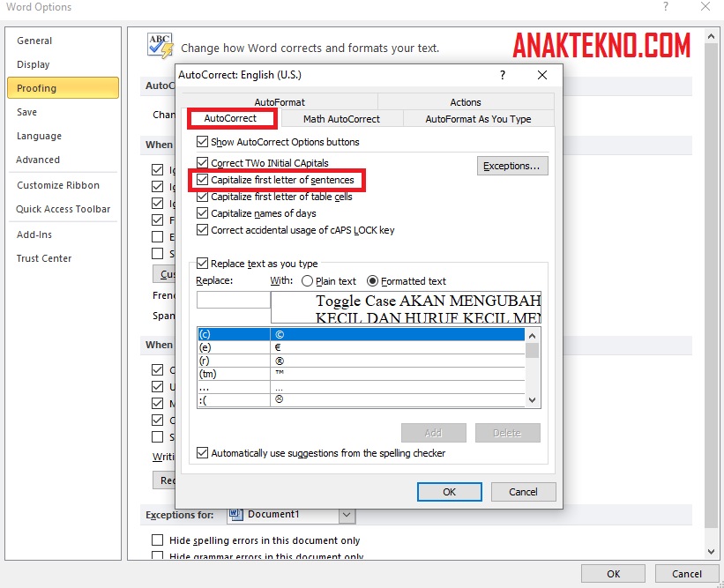Click the Word Options help question mark
Image resolution: width=724 pixels, height=588 pixels.
pos(666,6)
